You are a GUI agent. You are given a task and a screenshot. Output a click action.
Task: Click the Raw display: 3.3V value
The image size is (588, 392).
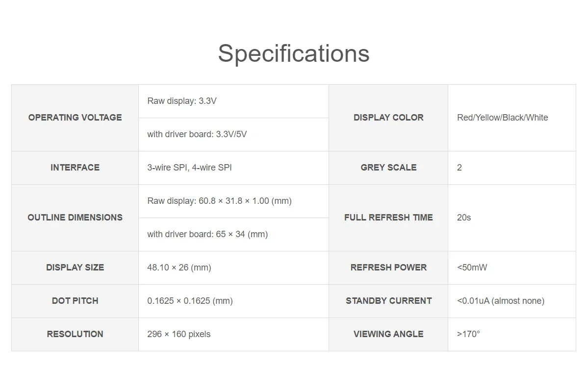[182, 101]
